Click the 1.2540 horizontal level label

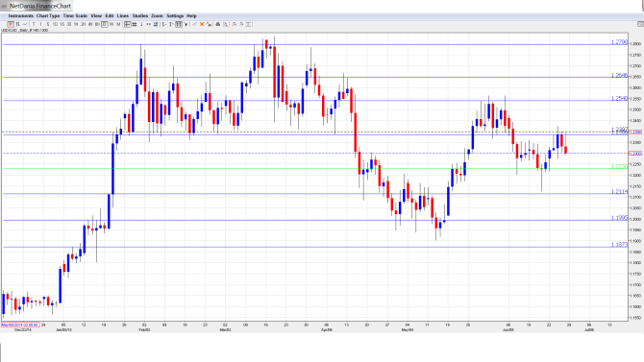click(619, 99)
